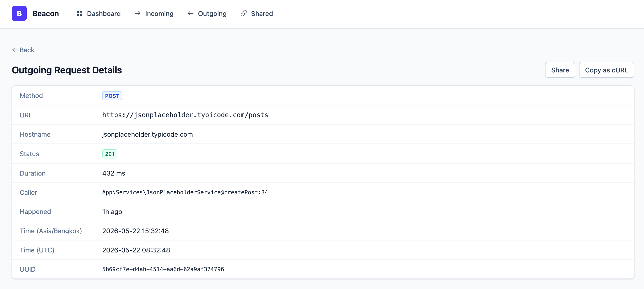The height and width of the screenshot is (289, 644).
Task: Click the Beacon purple B logo
Action: [x=19, y=14]
